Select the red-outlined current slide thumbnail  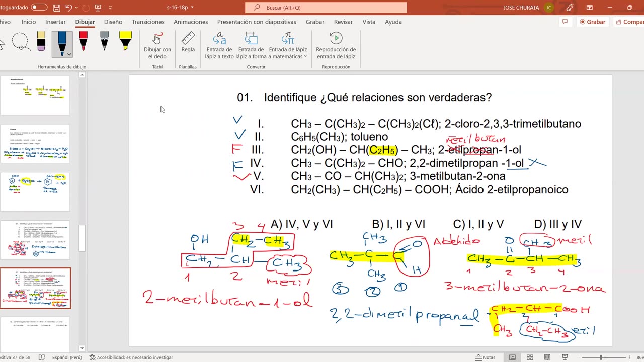point(35,288)
